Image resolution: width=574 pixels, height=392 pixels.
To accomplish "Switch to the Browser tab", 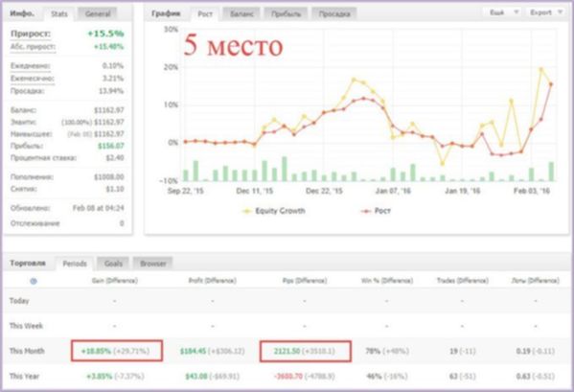I will (x=153, y=264).
